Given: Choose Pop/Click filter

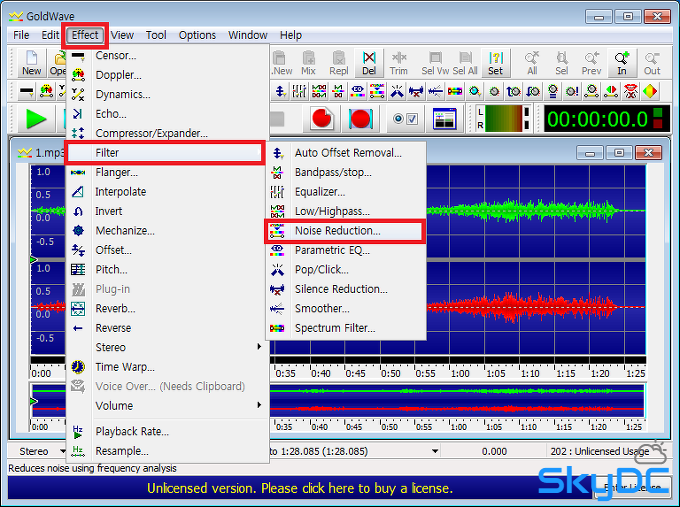Looking at the screenshot, I should [346, 270].
